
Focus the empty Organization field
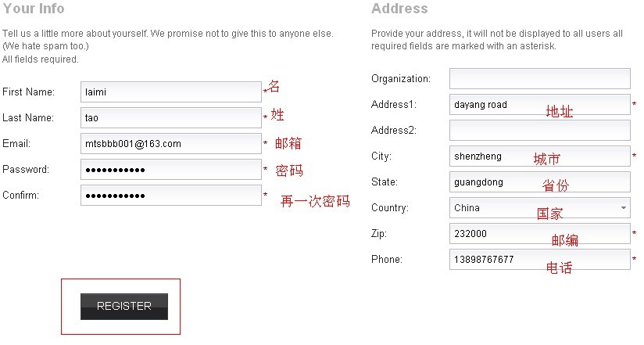(x=540, y=78)
